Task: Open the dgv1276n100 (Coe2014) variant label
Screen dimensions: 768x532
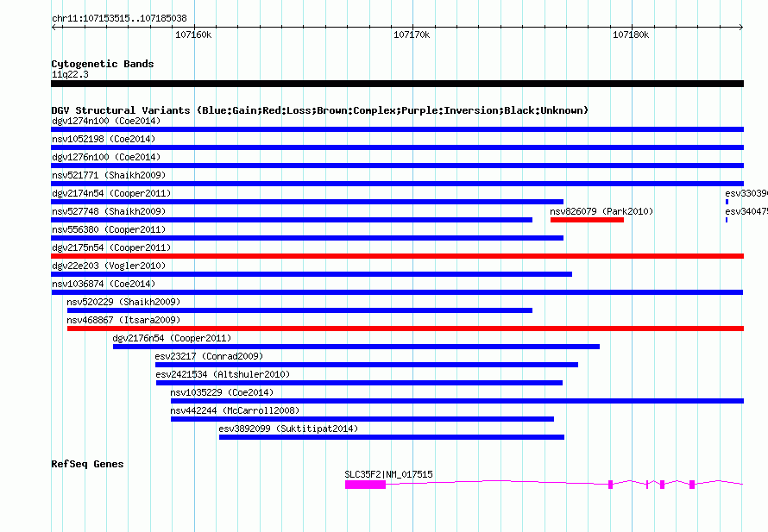Action: click(x=106, y=157)
